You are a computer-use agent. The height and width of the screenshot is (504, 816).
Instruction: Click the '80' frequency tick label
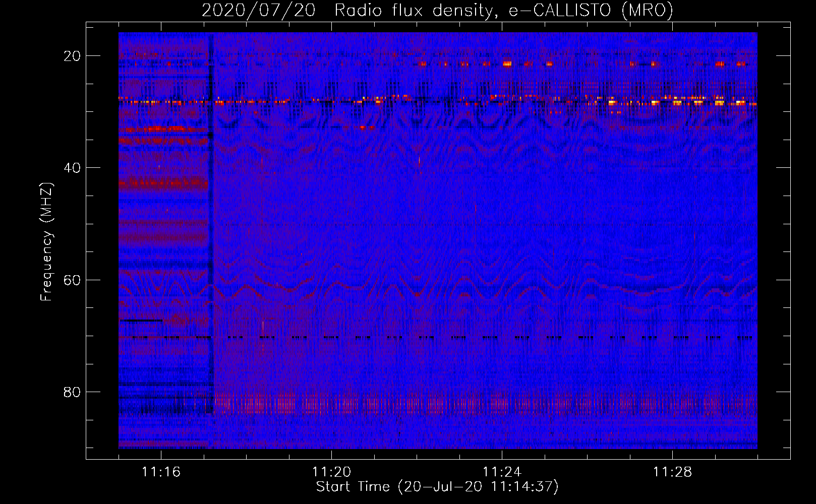73,392
